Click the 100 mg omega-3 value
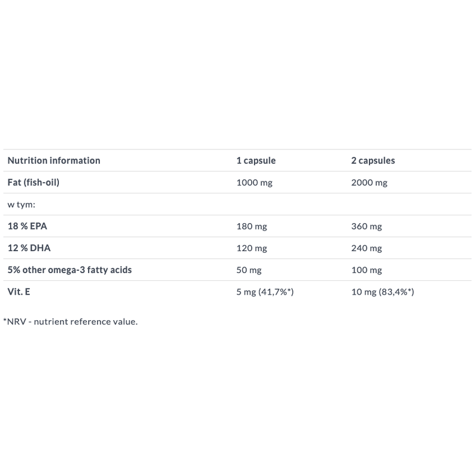This screenshot has height=476, width=476. [x=367, y=270]
